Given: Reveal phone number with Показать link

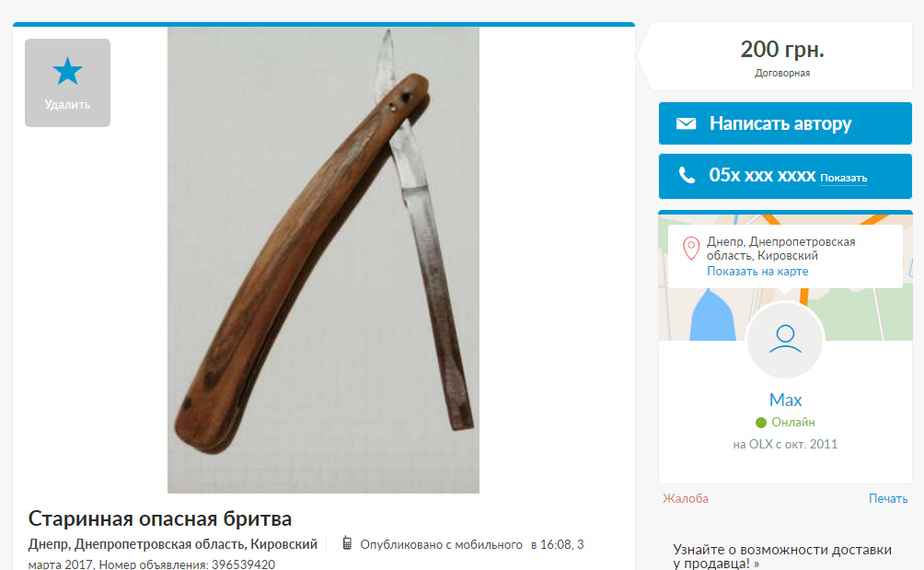Looking at the screenshot, I should point(843,178).
